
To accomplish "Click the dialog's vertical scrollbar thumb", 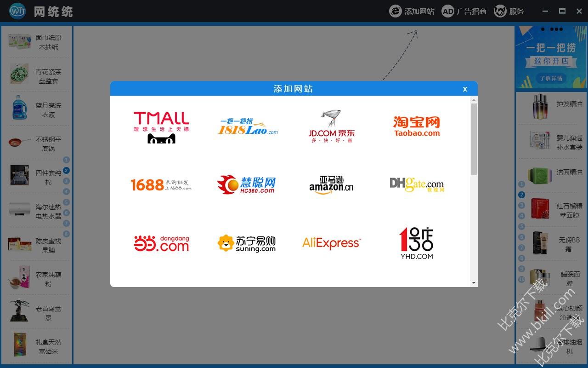I will click(474, 139).
